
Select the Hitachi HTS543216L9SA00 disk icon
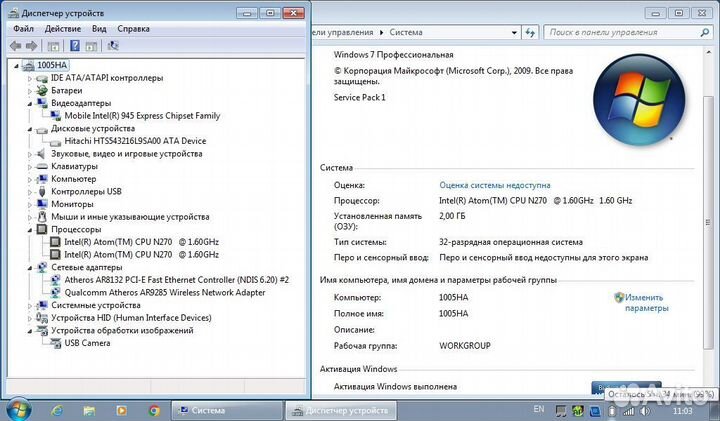pyautogui.click(x=56, y=142)
